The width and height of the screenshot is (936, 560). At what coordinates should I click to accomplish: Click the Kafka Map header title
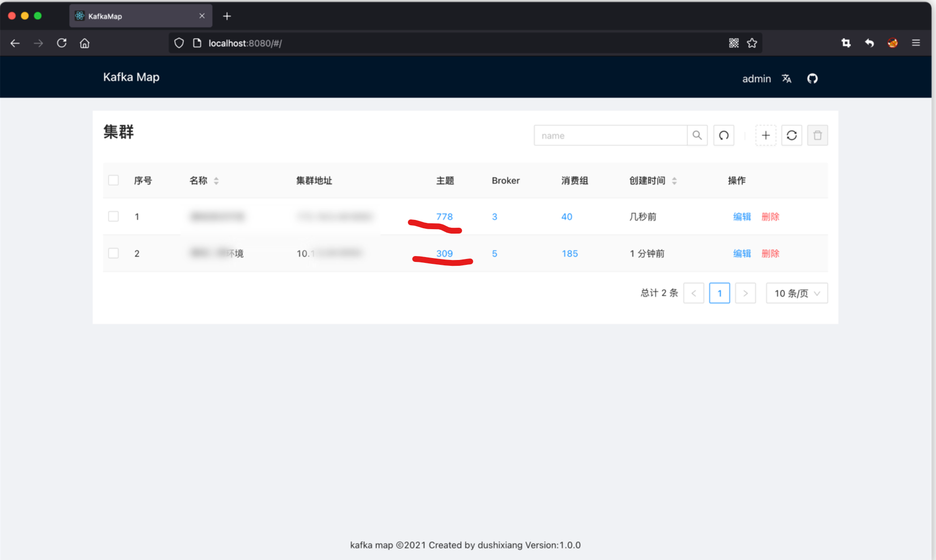[131, 77]
